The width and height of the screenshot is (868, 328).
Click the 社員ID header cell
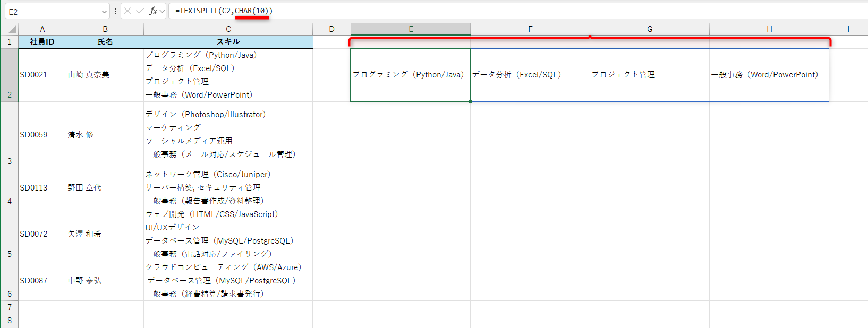point(42,42)
